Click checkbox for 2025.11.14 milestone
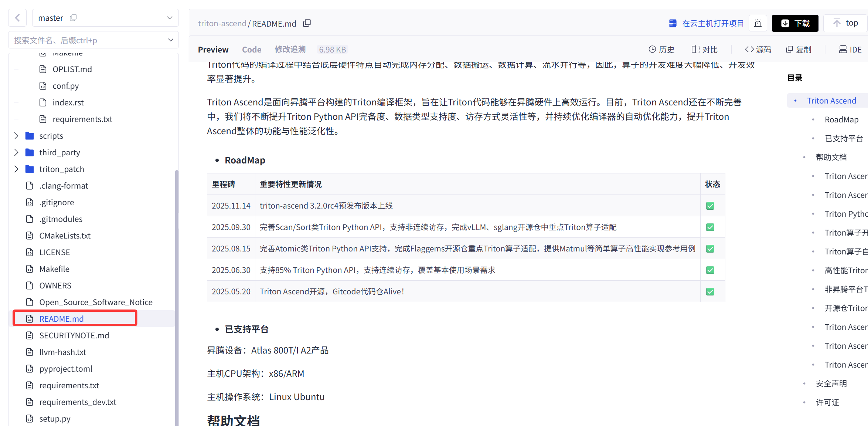868x426 pixels. [x=710, y=206]
